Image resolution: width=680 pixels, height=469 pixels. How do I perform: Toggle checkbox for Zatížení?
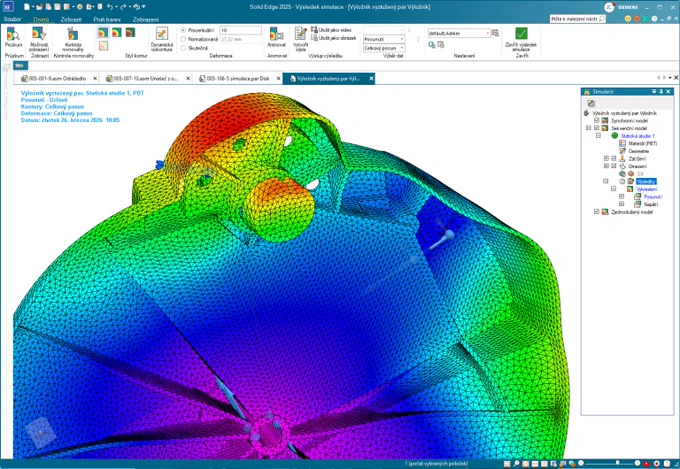[x=614, y=159]
